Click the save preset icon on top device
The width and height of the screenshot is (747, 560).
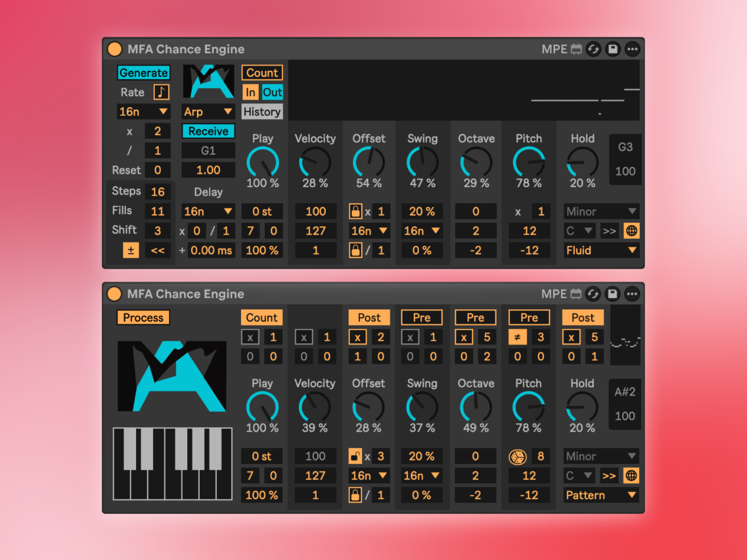point(613,49)
